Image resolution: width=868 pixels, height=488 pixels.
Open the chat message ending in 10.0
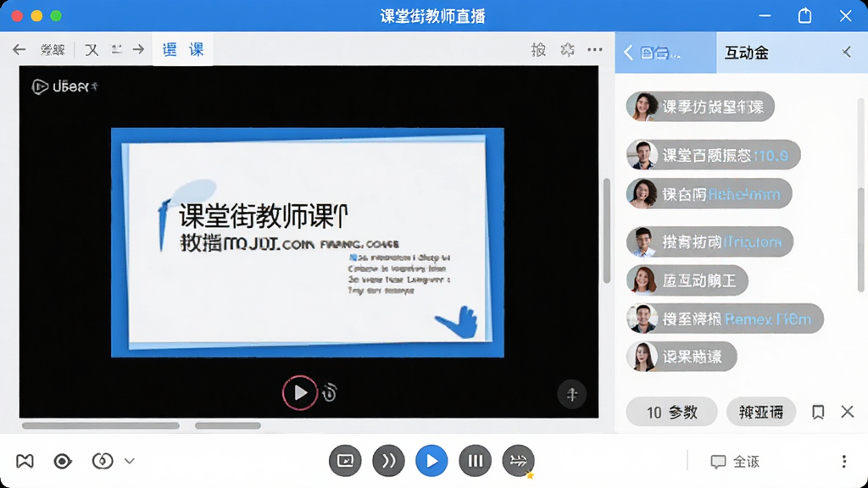(714, 155)
